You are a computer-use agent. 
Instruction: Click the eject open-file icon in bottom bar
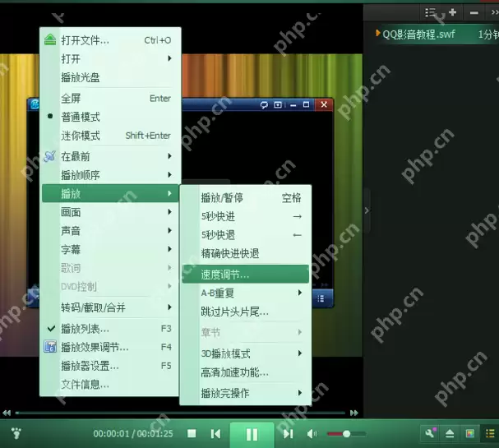click(x=450, y=433)
